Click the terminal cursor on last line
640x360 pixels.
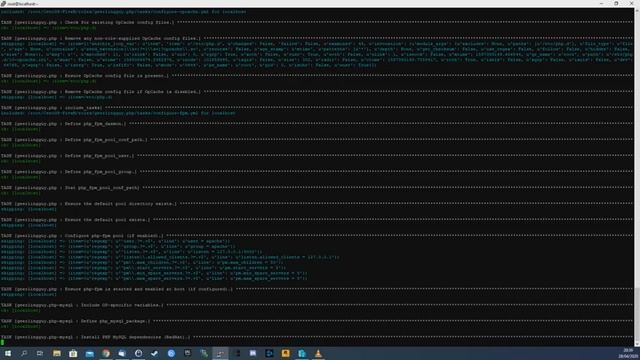coord(2,342)
